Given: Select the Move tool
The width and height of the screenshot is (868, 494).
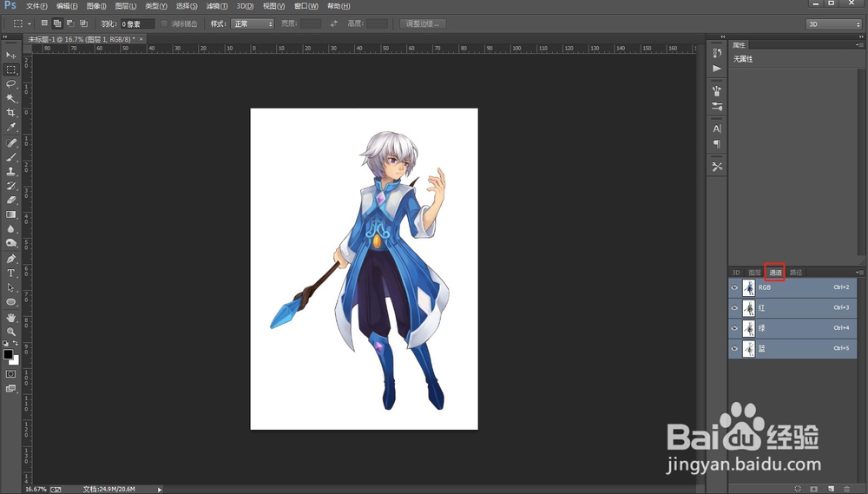Looking at the screenshot, I should pos(10,55).
